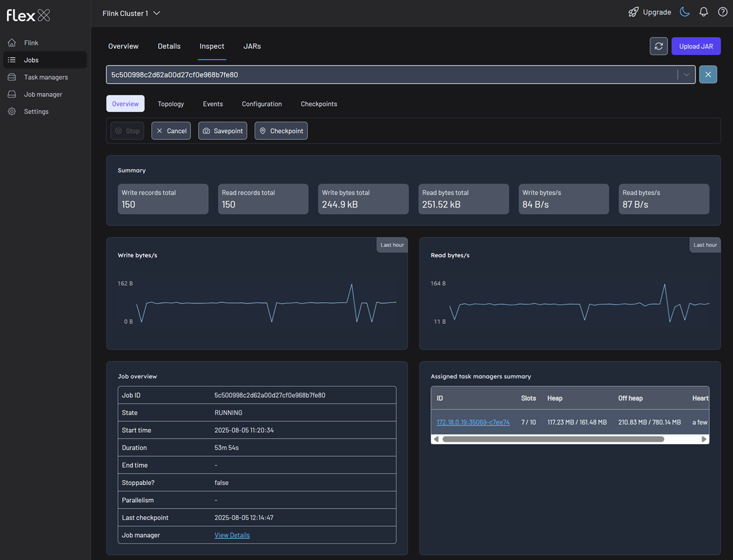Click the Stop button
The width and height of the screenshot is (733, 560).
(127, 131)
